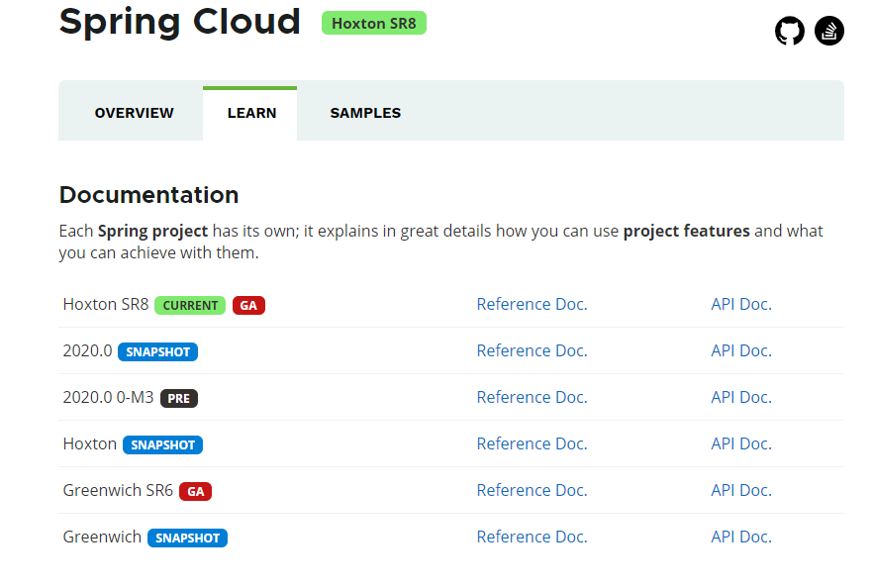Open Reference Doc for Greenwich SR6
Viewport: 873px width, 588px height.
tap(532, 490)
